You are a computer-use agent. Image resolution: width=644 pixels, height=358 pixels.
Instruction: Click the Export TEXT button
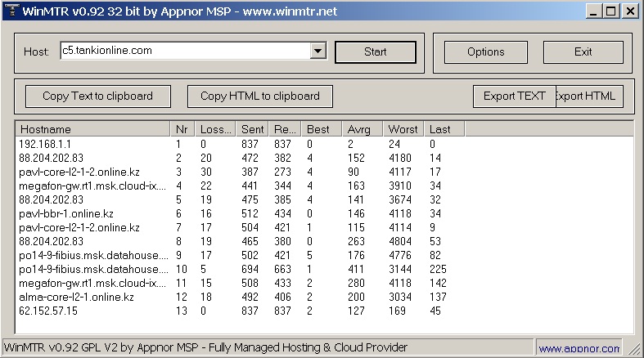514,96
